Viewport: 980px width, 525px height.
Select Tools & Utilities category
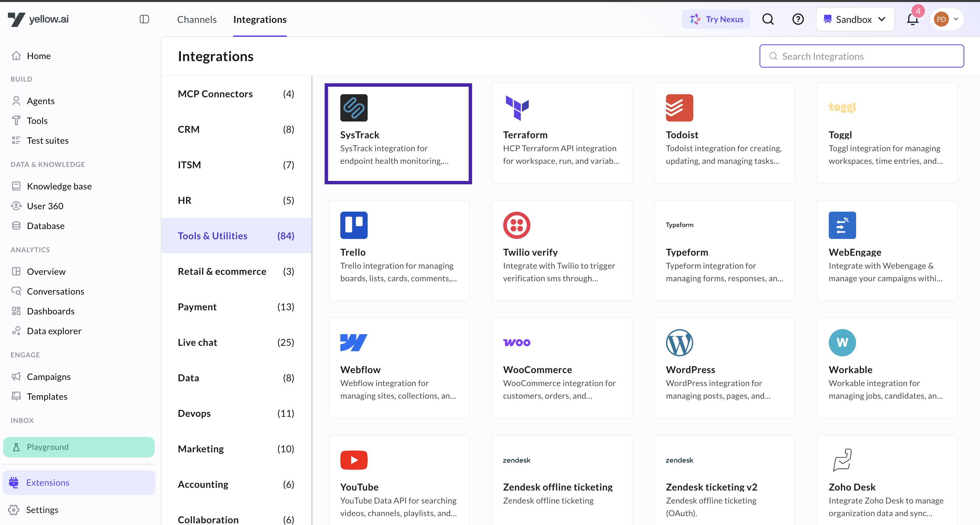[236, 236]
